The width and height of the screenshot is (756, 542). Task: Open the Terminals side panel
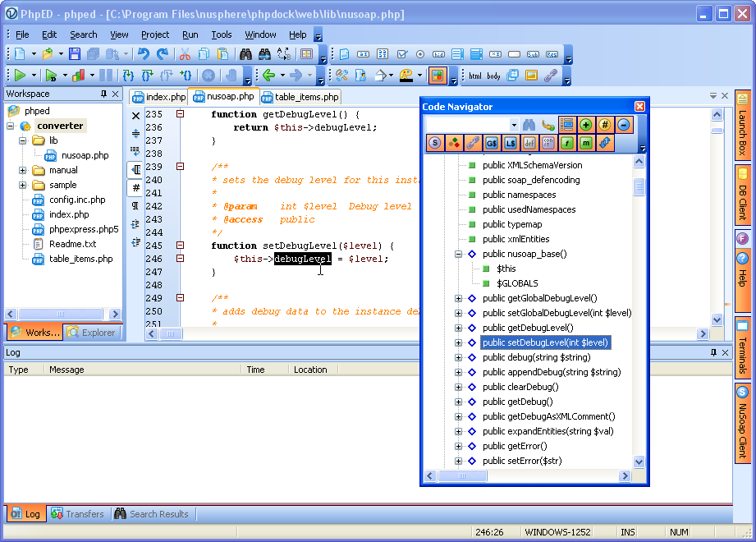(743, 347)
